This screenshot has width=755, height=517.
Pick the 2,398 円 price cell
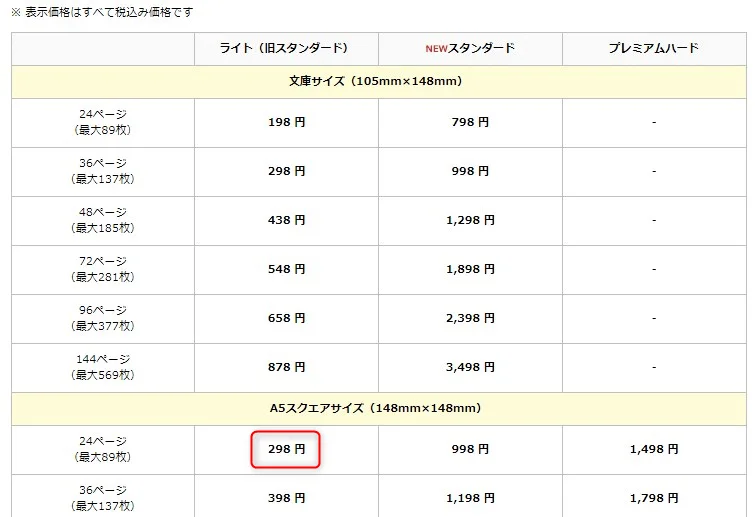point(470,318)
